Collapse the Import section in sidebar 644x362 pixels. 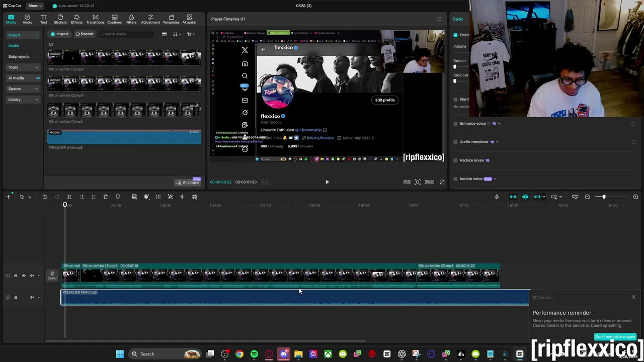tap(22, 35)
